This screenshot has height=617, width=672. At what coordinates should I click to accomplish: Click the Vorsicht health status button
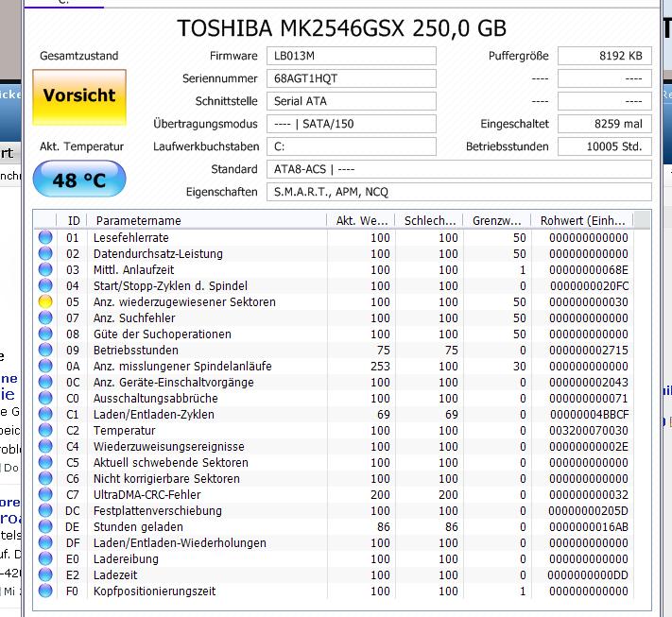(x=79, y=97)
